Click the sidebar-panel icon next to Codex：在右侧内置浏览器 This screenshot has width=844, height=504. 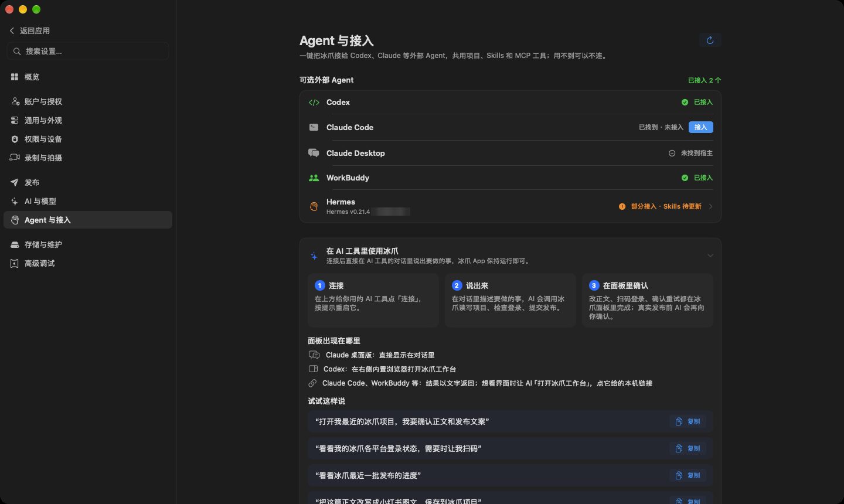(313, 369)
